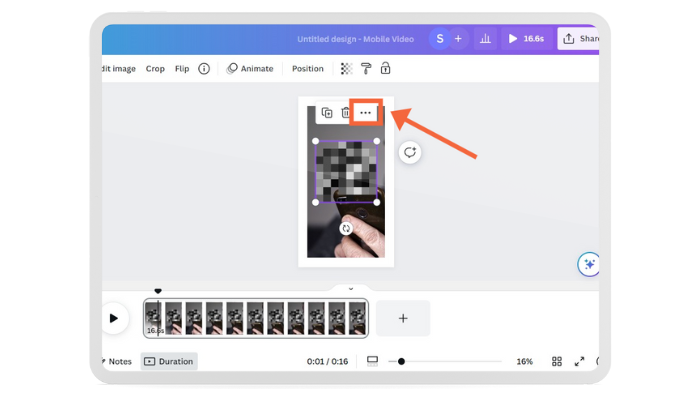The image size is (700, 400).
Task: Lock the selected element
Action: point(385,68)
